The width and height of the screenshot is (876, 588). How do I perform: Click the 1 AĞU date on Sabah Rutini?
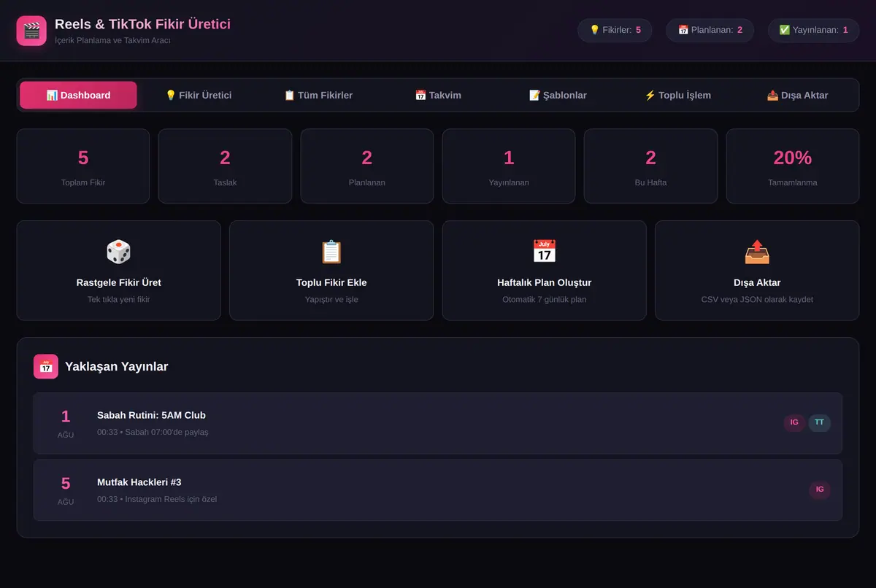click(x=66, y=423)
